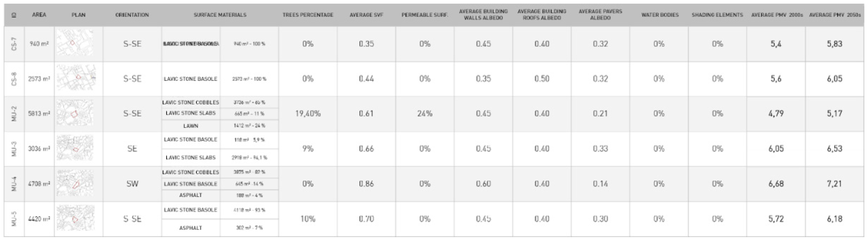Select the 7,21 average PMV value
The width and height of the screenshot is (868, 241).
834,184
